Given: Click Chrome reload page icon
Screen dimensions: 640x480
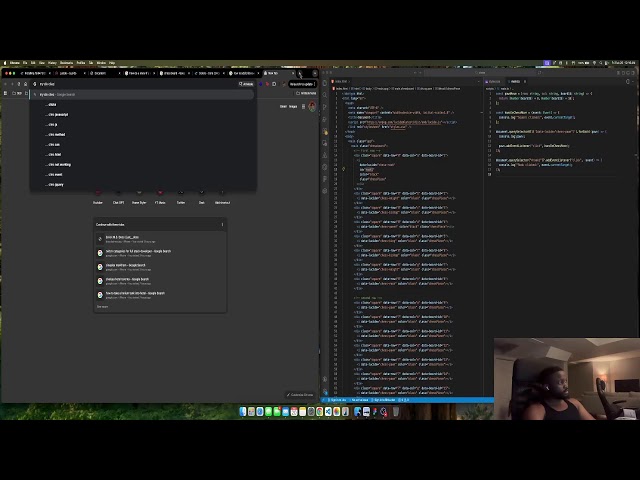Looking at the screenshot, I should pos(18,84).
